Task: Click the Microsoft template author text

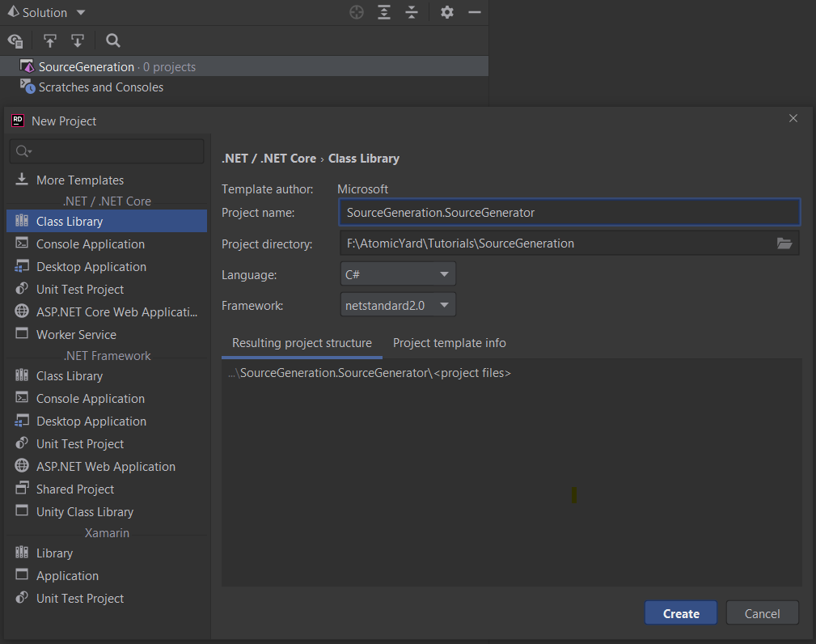Action: [363, 189]
